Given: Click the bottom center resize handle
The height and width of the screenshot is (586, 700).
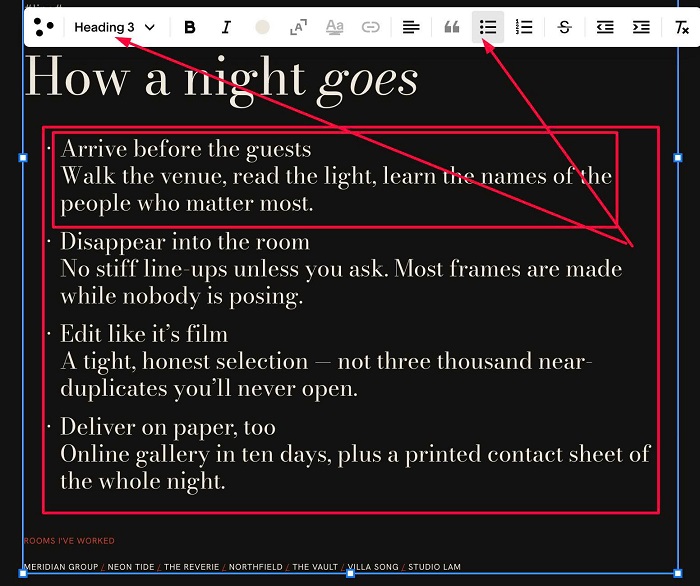Looking at the screenshot, I should click(x=350, y=573).
